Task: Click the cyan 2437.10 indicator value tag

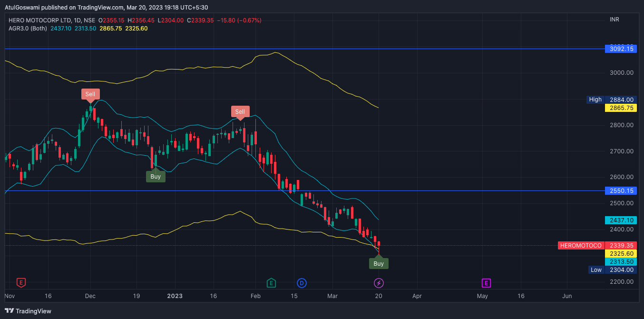Action: (620, 220)
